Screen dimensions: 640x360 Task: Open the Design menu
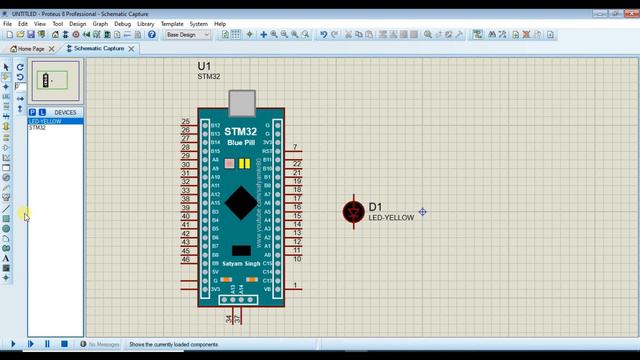tap(78, 24)
